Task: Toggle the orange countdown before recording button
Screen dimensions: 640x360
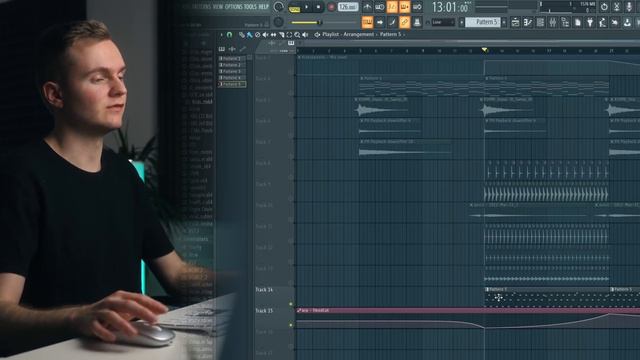Action: (392, 7)
